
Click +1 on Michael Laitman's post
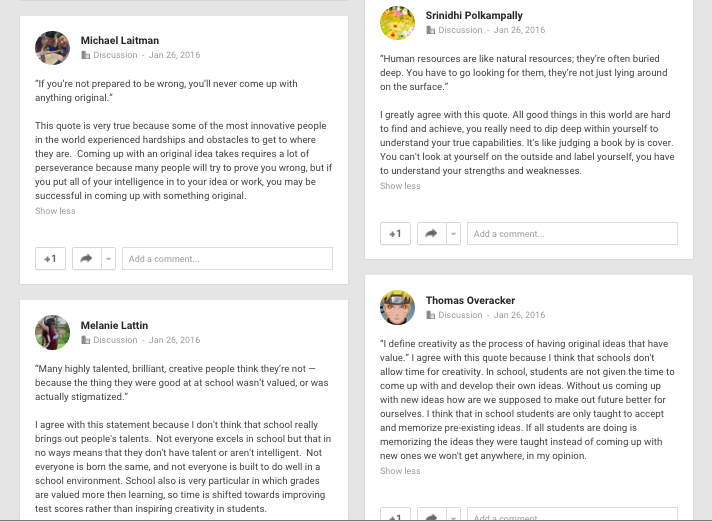click(50, 259)
